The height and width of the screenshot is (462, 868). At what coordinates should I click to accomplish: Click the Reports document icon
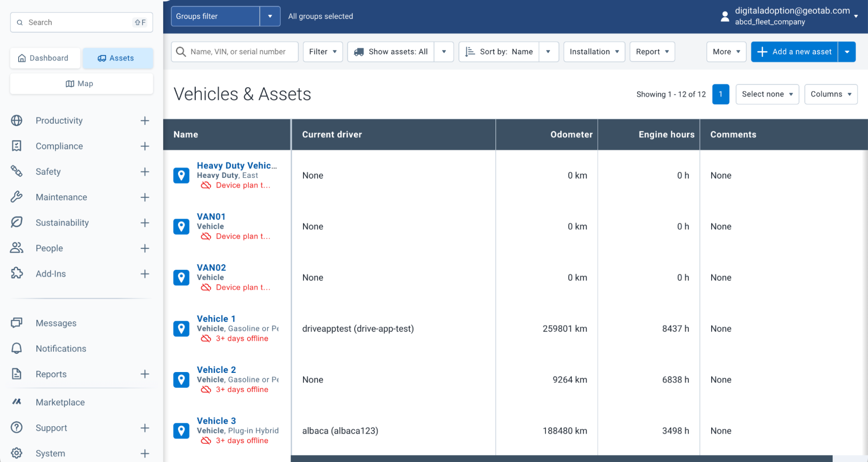[17, 374]
